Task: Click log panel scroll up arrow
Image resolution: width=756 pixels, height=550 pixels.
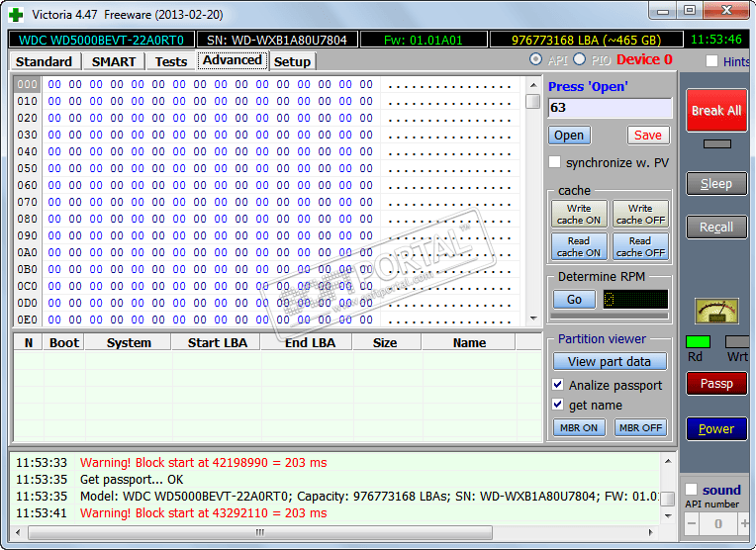Action: 668,461
